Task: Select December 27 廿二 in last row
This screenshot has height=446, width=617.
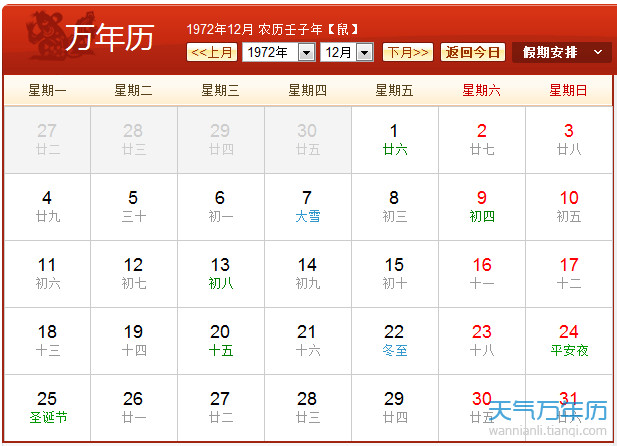Action: tap(221, 408)
